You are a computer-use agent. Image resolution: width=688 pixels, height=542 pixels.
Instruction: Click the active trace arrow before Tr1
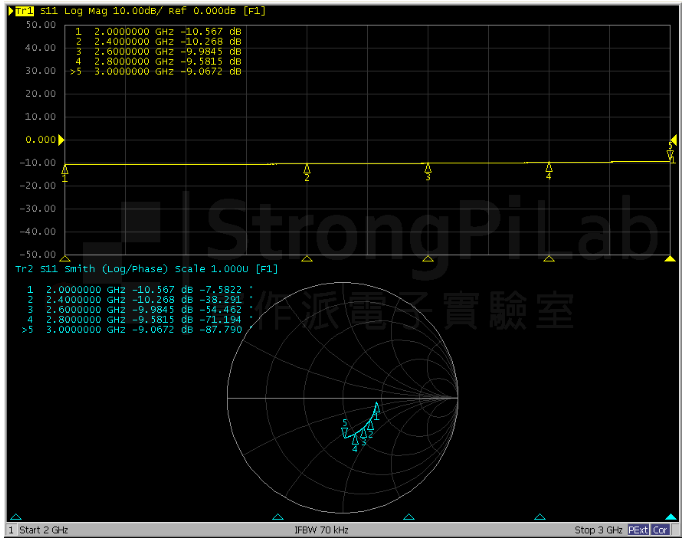(x=11, y=11)
